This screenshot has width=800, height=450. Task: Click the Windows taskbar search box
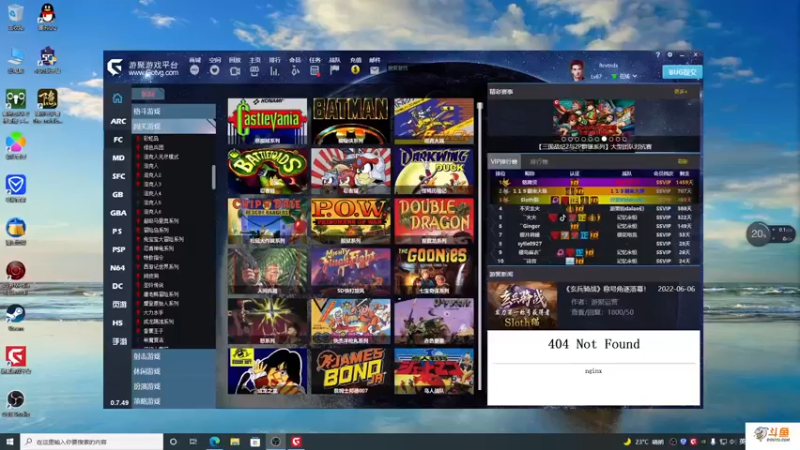[x=92, y=441]
